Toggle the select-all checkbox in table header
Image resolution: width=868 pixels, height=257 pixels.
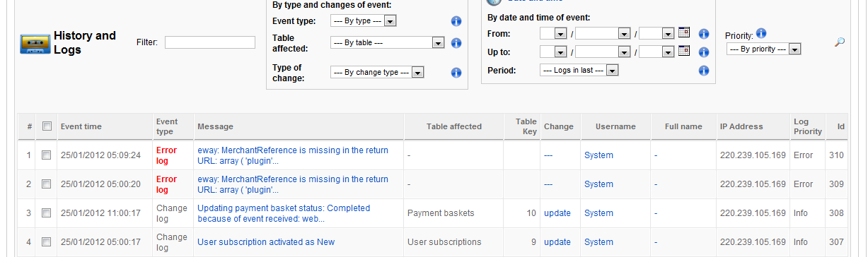pos(47,126)
